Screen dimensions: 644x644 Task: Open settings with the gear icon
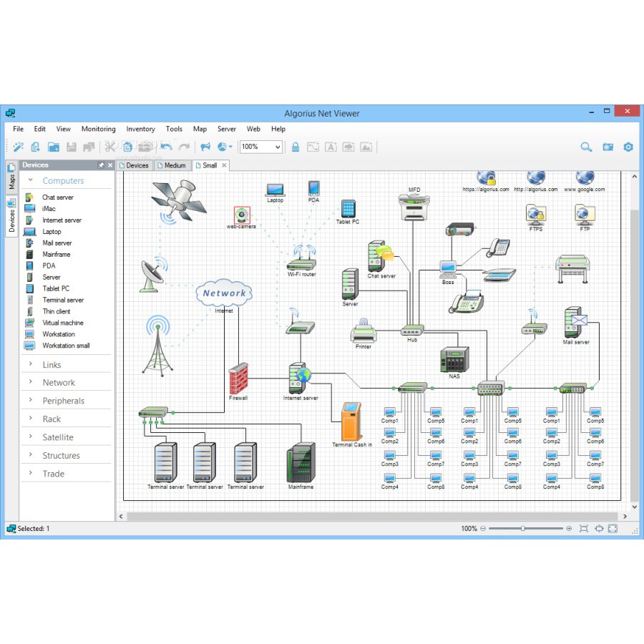pos(628,147)
